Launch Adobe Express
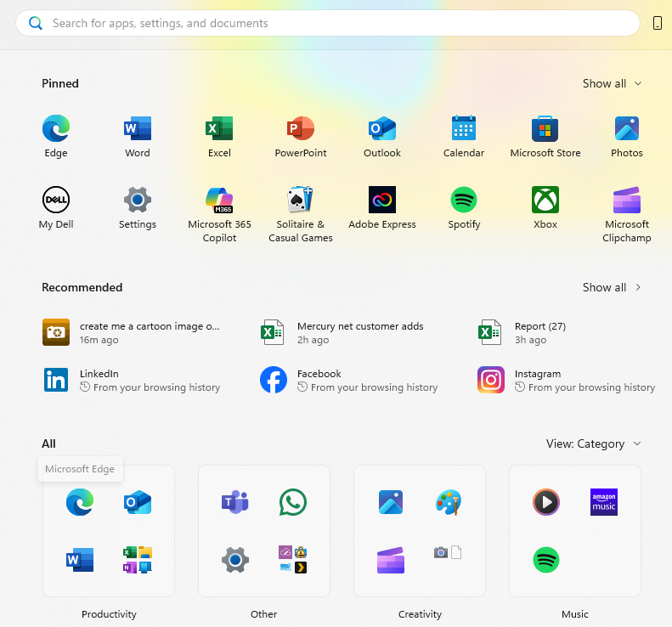672x627 pixels. point(382,208)
